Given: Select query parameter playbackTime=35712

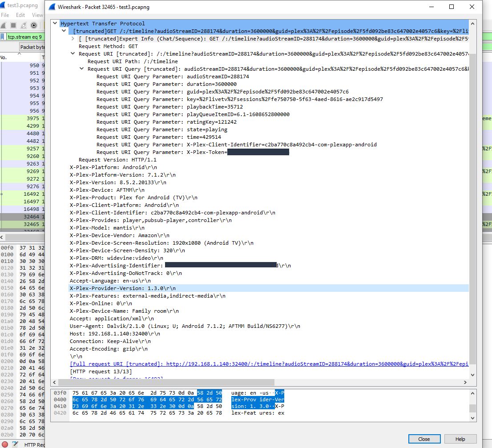Looking at the screenshot, I should (x=170, y=107).
